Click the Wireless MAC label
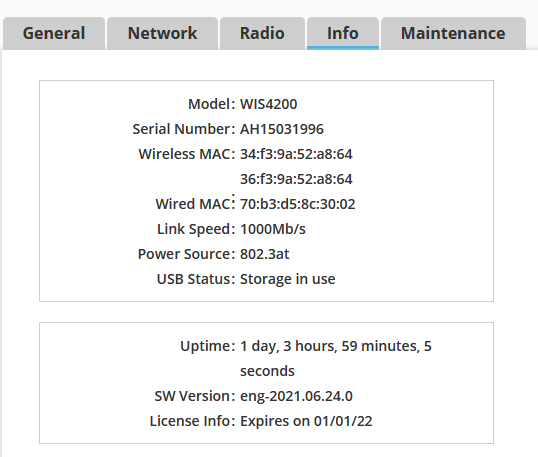Screen dimensions: 538x457 click(x=187, y=154)
